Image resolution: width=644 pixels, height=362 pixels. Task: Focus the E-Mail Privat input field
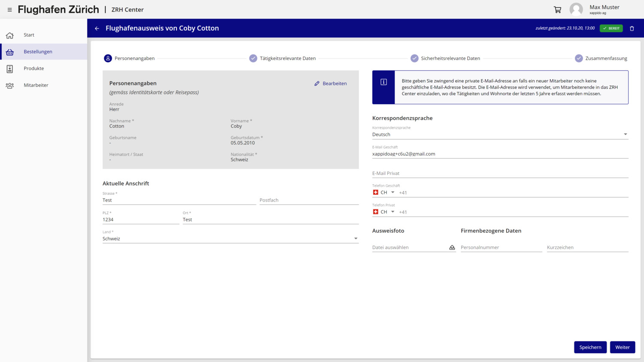(x=500, y=173)
